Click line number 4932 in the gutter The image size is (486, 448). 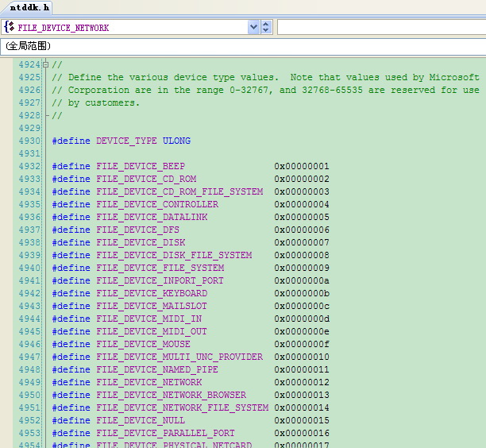pyautogui.click(x=29, y=166)
